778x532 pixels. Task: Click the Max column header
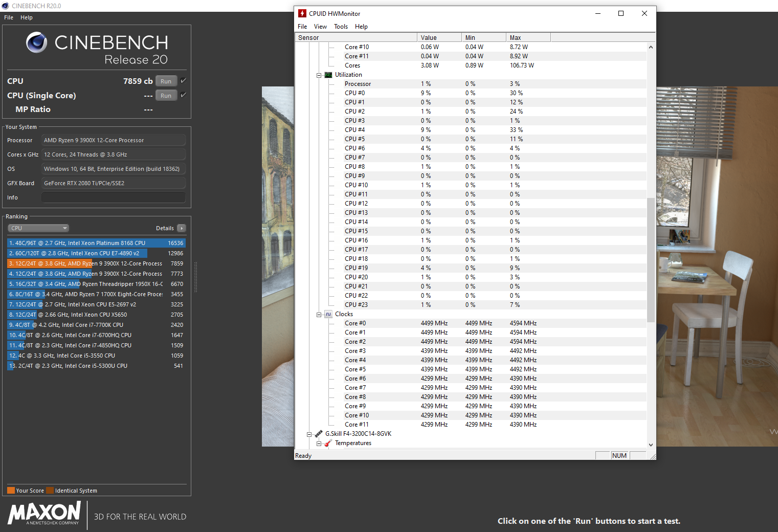click(528, 37)
